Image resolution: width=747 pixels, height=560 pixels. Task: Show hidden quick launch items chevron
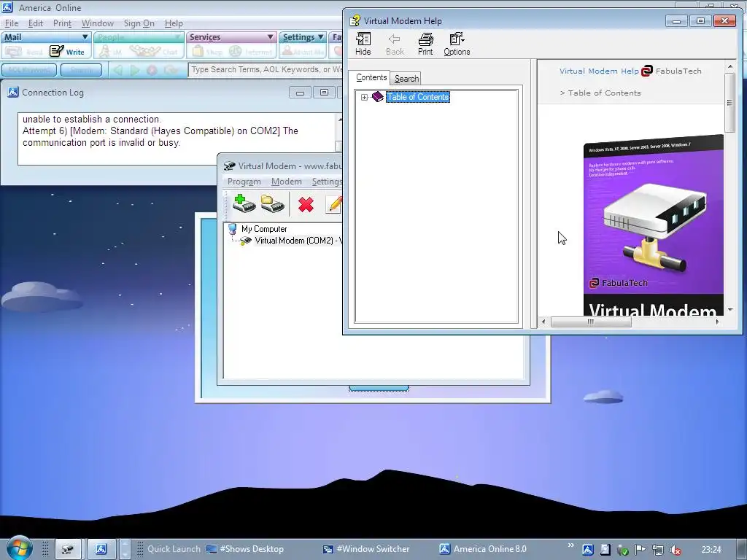570,545
